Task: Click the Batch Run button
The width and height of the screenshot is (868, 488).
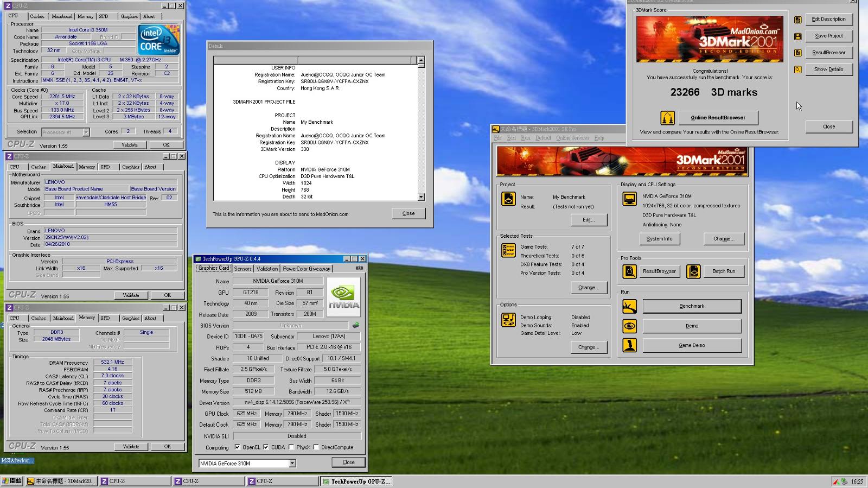Action: point(724,271)
